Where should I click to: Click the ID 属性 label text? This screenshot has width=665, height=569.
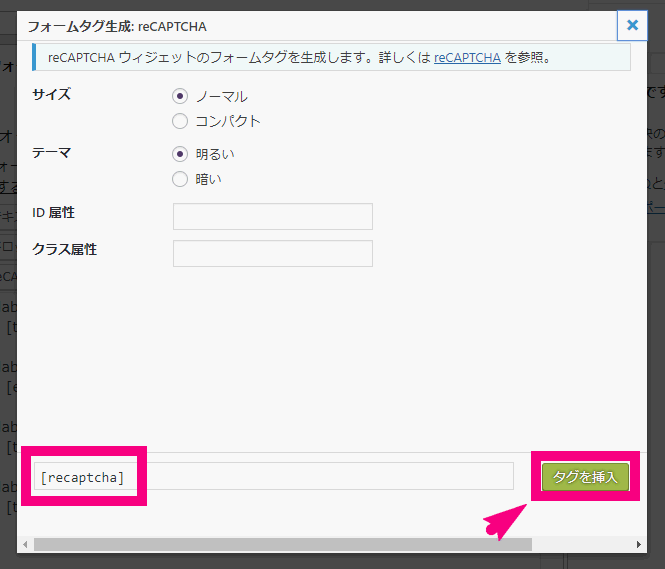point(53,212)
